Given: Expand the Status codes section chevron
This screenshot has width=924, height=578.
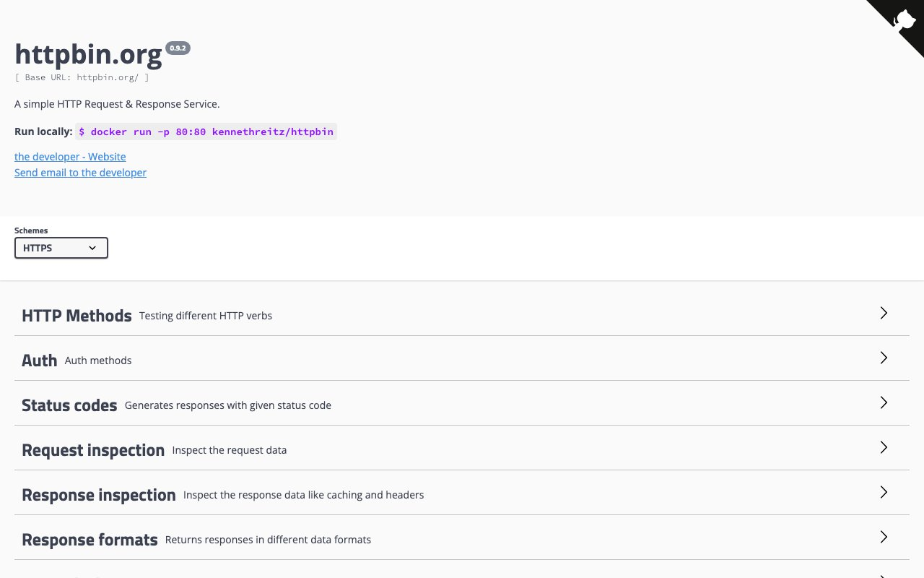Looking at the screenshot, I should coord(884,402).
